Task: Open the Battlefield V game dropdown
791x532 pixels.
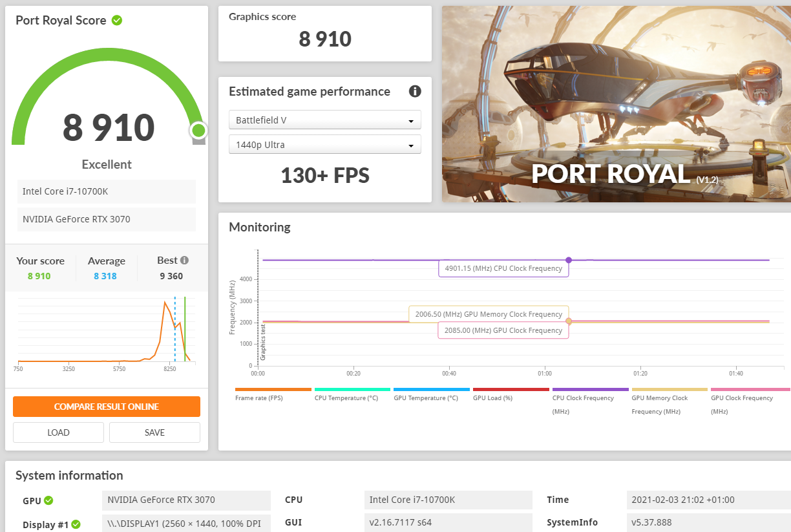Action: (325, 120)
